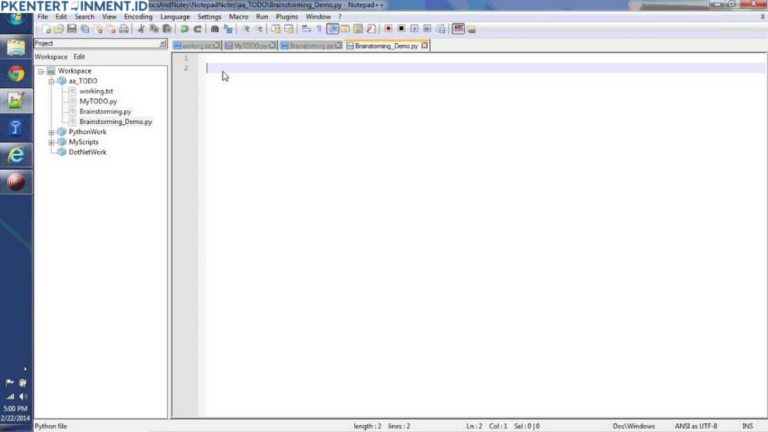The height and width of the screenshot is (432, 768).
Task: Switch to the working.txt tab
Action: click(196, 46)
